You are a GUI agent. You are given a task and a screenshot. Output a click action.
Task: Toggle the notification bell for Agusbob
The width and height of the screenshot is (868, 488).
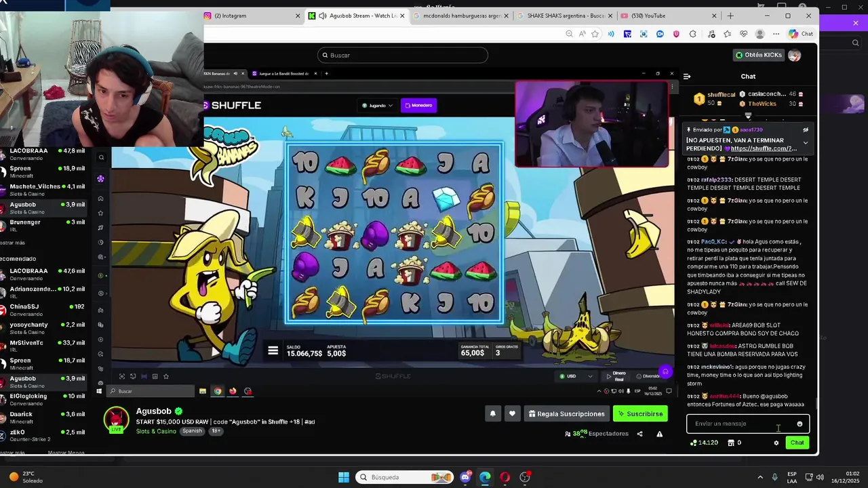[492, 413]
